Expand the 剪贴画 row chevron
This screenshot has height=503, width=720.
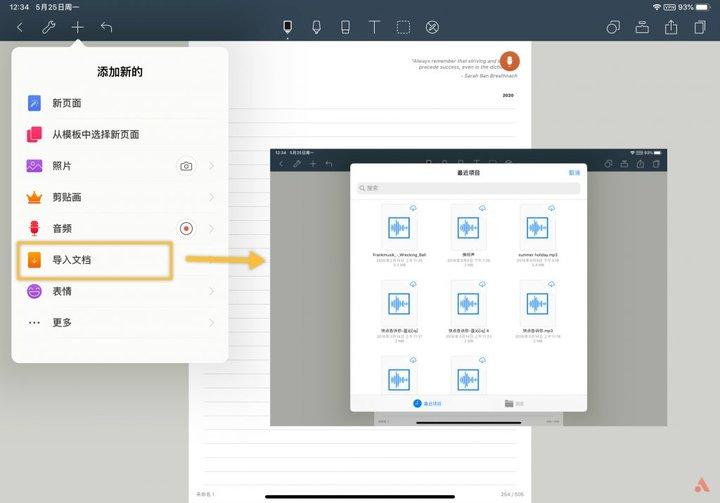211,197
